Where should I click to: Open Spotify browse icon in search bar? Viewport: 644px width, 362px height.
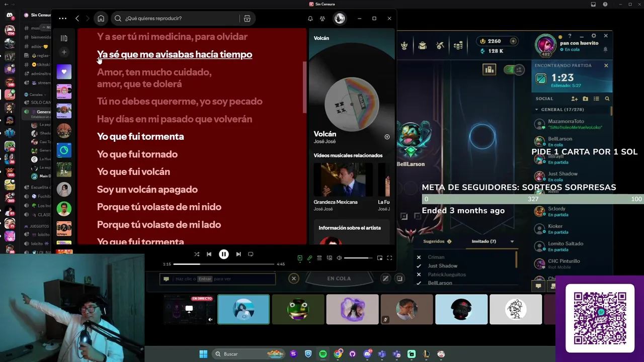247,19
